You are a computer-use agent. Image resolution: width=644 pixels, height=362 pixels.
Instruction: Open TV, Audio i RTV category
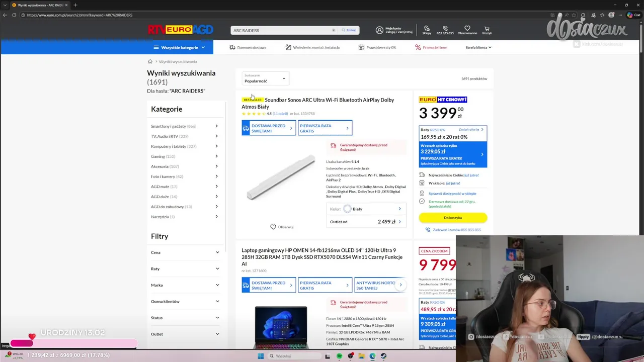pos(185,136)
